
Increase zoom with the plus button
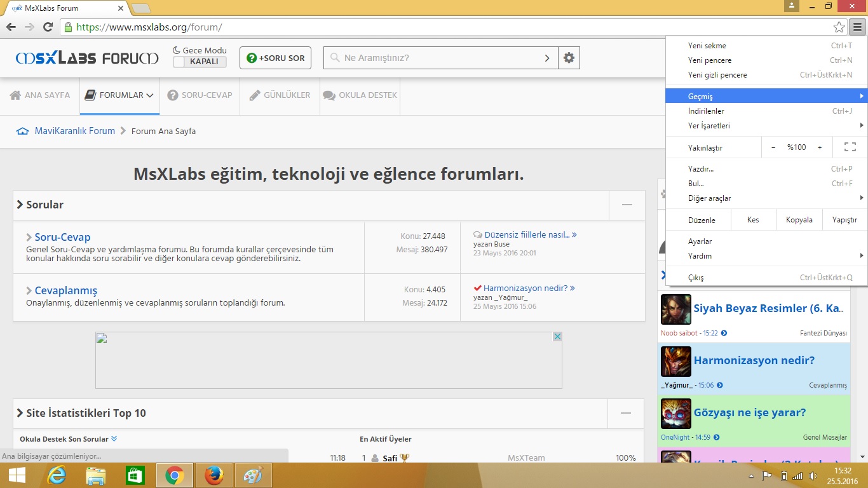(820, 147)
